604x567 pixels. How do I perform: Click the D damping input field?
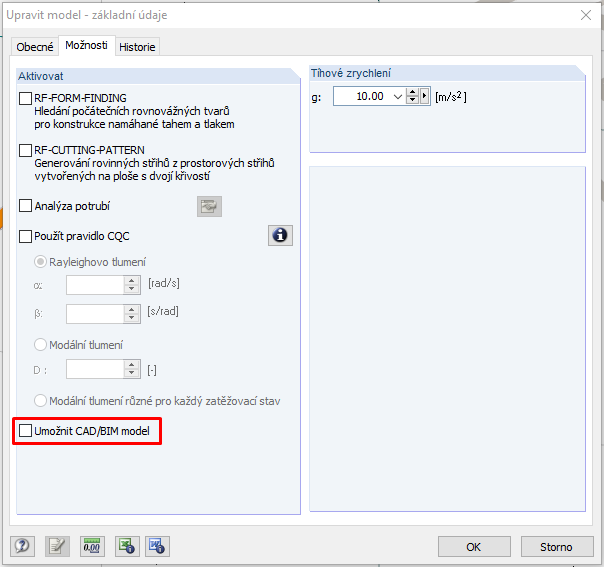pyautogui.click(x=95, y=369)
